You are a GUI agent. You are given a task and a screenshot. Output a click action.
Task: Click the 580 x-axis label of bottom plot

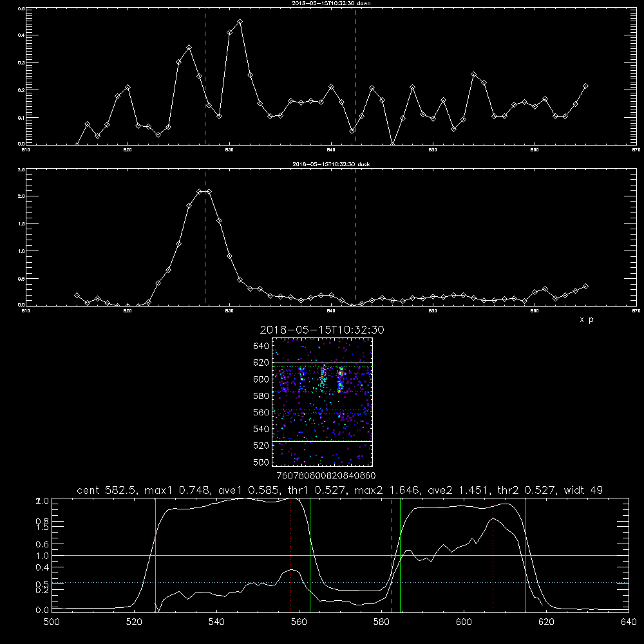[381, 622]
